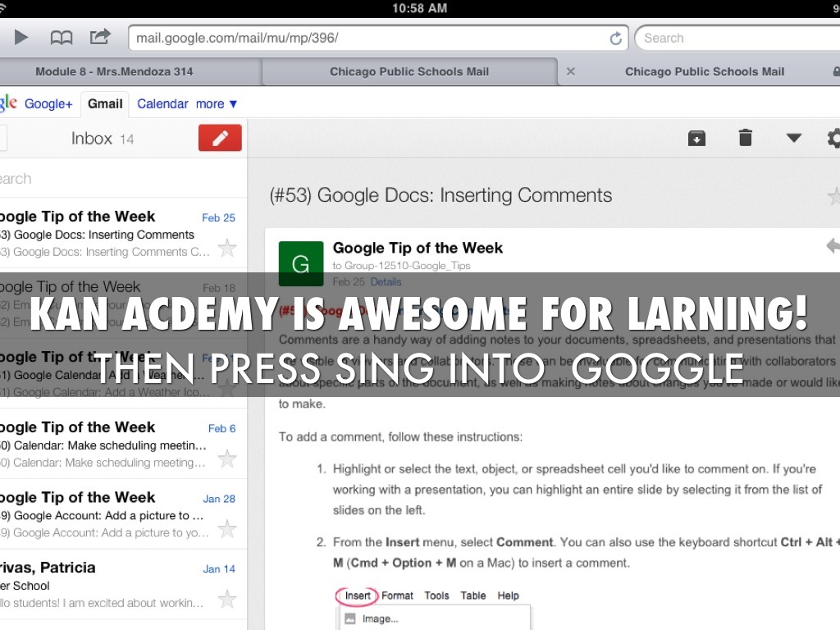The height and width of the screenshot is (630, 840).
Task: Open Google+ link in top bar
Action: coord(48,104)
